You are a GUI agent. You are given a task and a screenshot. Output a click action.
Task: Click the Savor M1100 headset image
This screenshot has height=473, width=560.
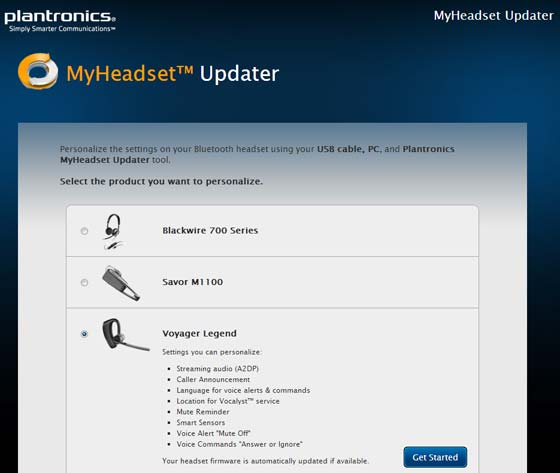pyautogui.click(x=120, y=283)
